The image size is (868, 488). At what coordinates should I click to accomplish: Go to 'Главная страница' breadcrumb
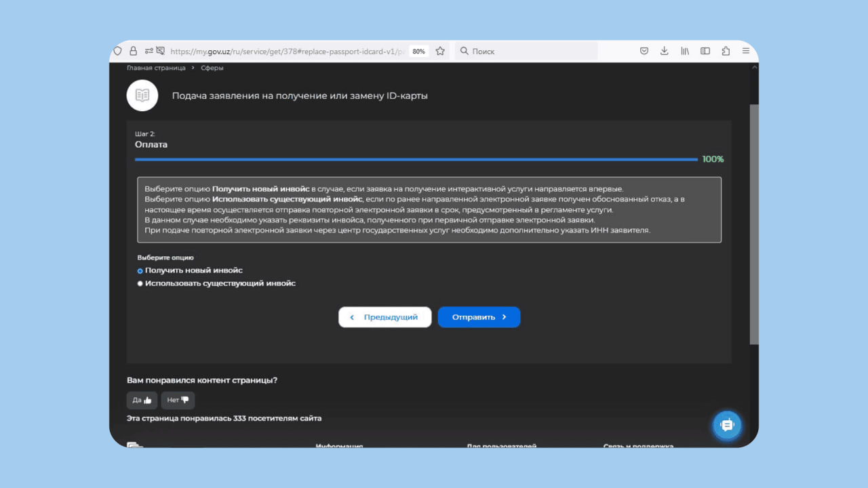click(x=156, y=68)
